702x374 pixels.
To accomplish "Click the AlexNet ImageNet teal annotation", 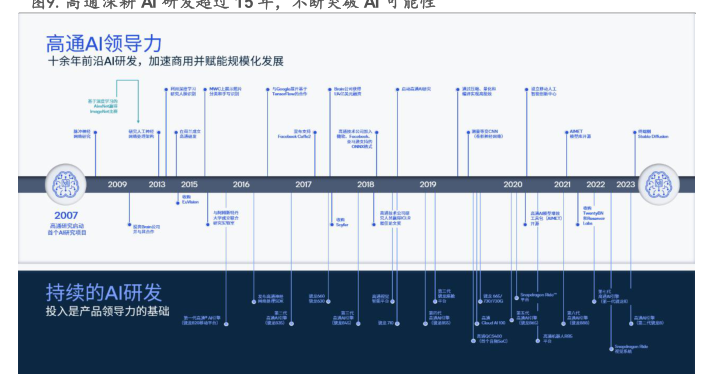I will point(103,106).
